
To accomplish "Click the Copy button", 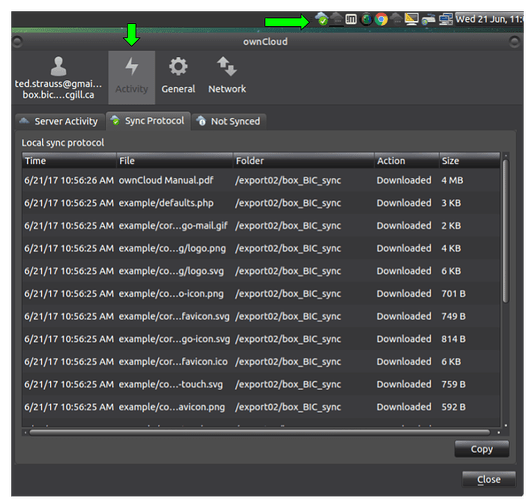I will 482,449.
